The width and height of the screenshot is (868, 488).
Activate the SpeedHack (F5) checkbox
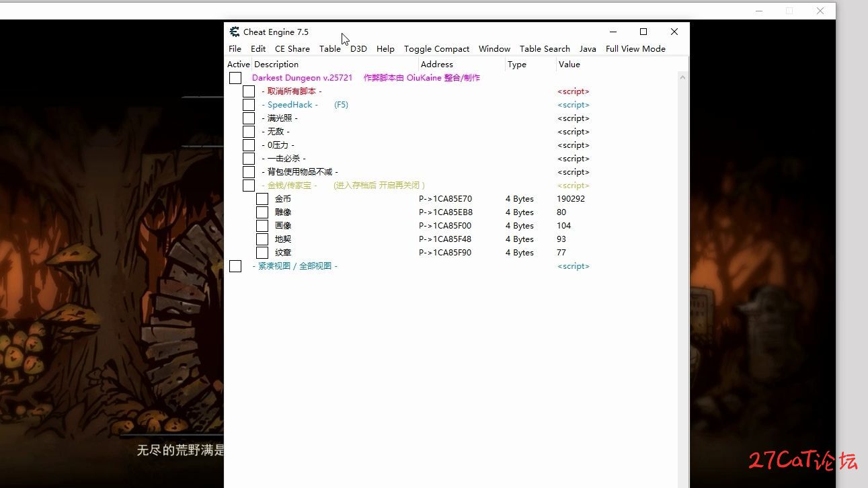tap(249, 105)
